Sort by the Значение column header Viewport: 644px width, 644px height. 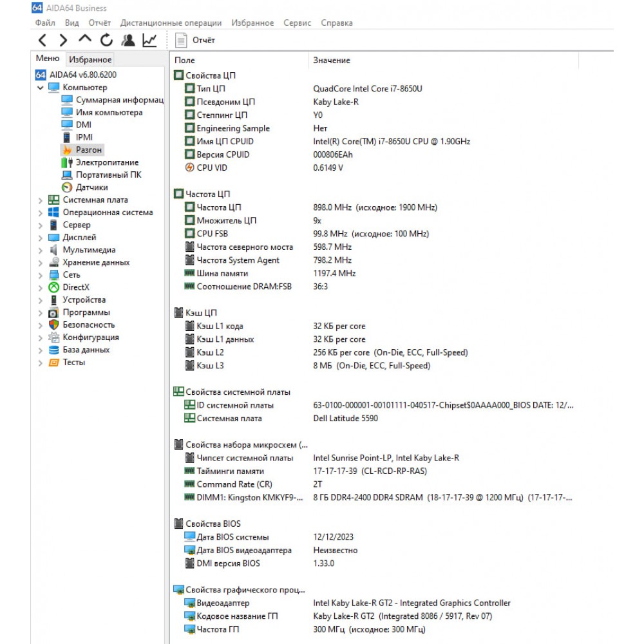pyautogui.click(x=443, y=61)
